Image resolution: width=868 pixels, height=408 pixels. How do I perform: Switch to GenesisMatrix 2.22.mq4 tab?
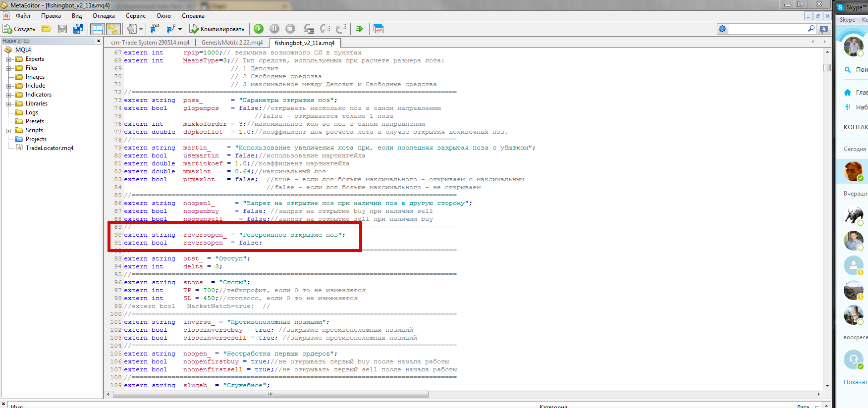(232, 43)
